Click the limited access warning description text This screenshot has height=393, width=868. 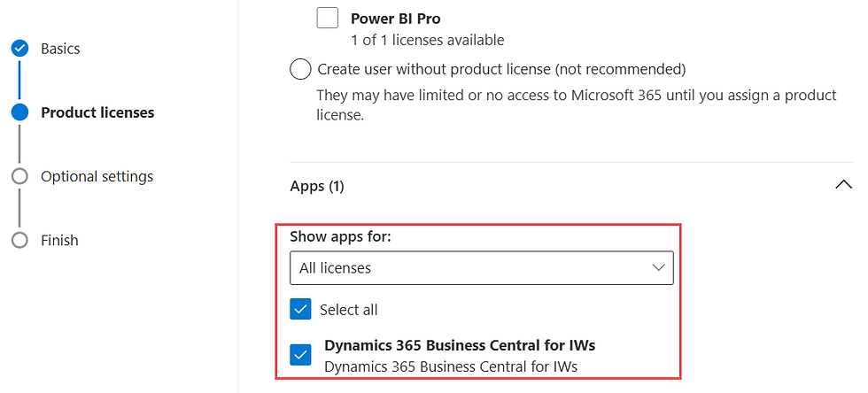click(x=577, y=105)
